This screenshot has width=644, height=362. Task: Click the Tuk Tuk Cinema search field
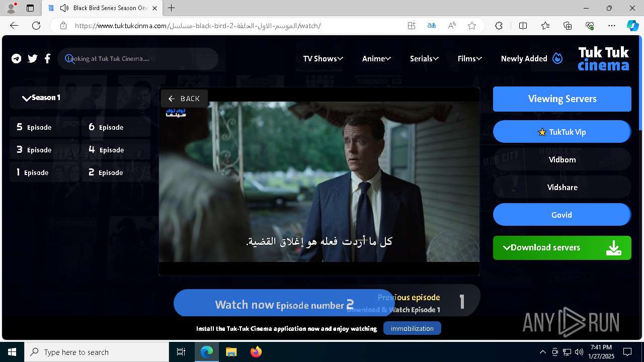tap(138, 59)
